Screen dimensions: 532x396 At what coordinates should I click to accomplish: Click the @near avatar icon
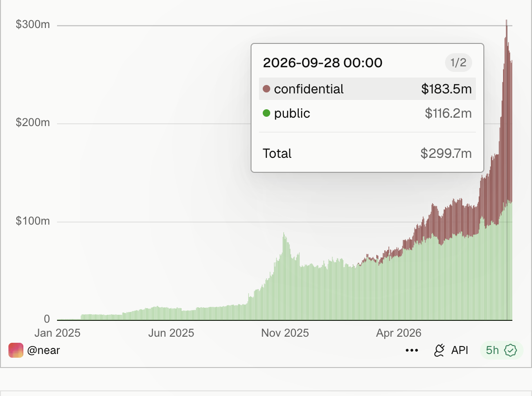(16, 350)
